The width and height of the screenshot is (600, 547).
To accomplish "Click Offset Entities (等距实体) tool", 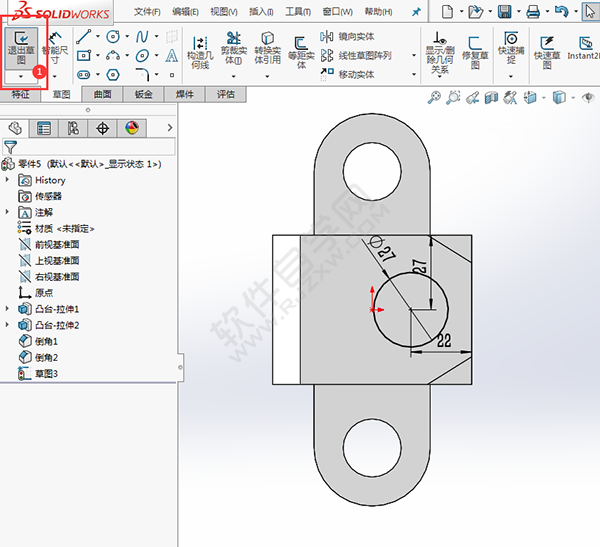I will pyautogui.click(x=301, y=52).
